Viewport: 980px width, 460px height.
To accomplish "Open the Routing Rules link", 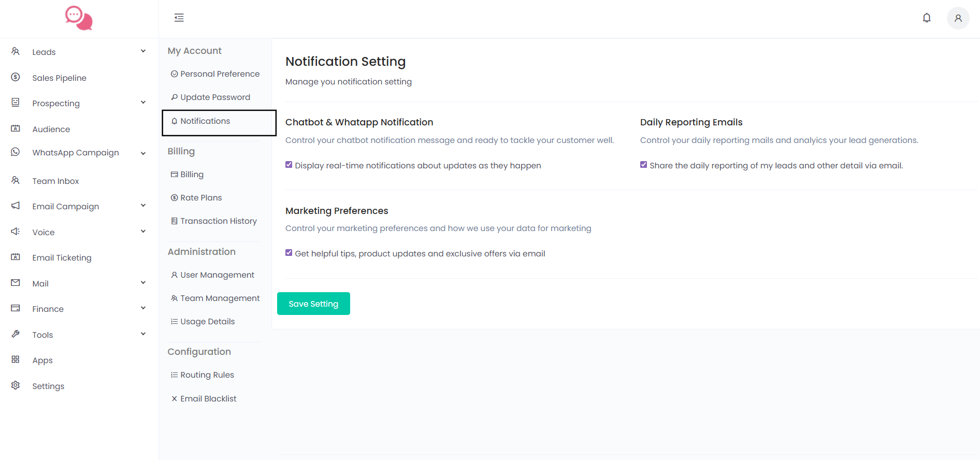I will click(207, 375).
